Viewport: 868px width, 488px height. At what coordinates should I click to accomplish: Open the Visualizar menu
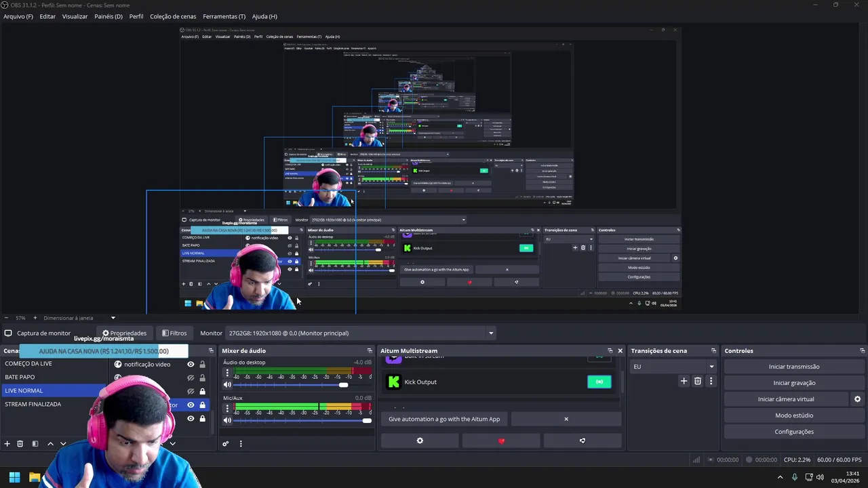point(75,16)
